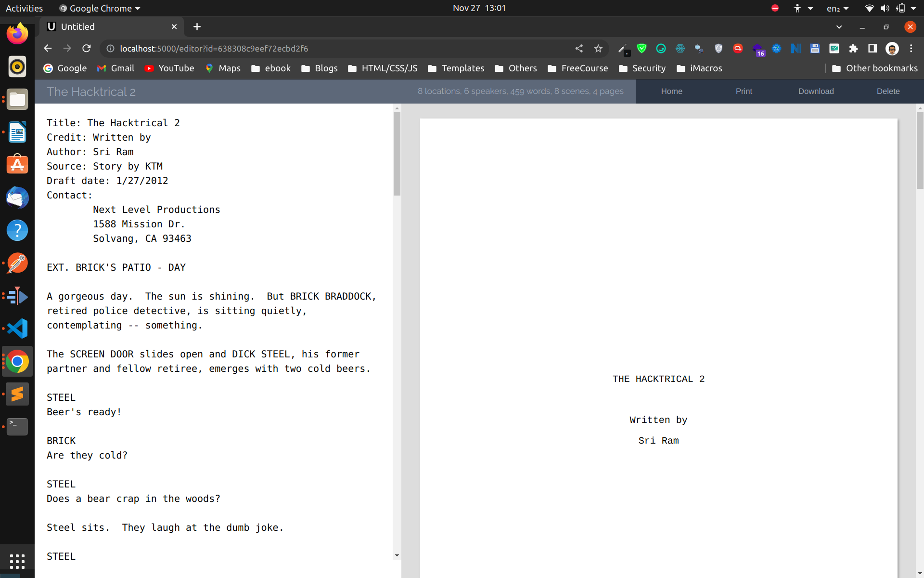
Task: Open the Chrome extensions puzzle icon
Action: tap(853, 48)
